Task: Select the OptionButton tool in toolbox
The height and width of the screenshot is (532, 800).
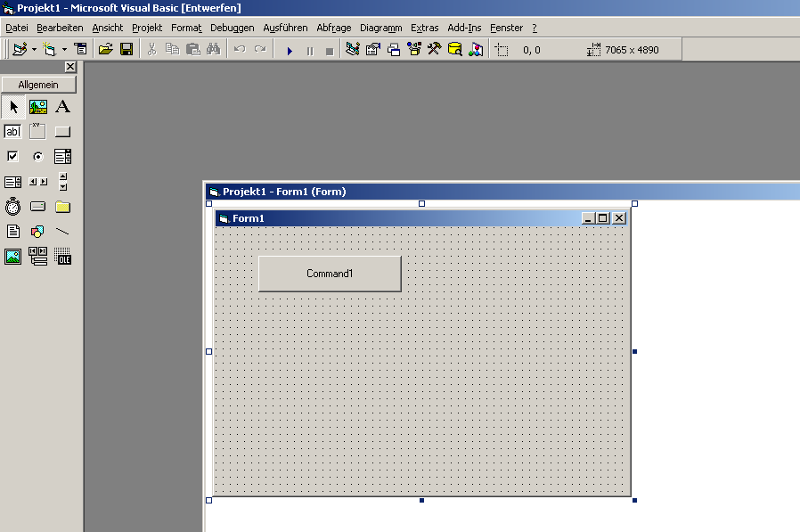Action: pyautogui.click(x=38, y=156)
